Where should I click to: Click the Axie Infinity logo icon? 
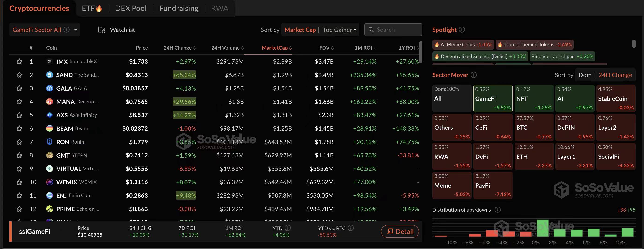click(x=50, y=115)
